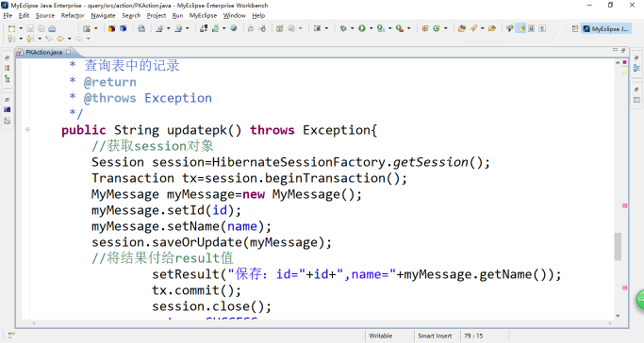The width and height of the screenshot is (644, 343).
Task: Click the pink overview ruler marker near tx.commit
Action: tap(625, 288)
